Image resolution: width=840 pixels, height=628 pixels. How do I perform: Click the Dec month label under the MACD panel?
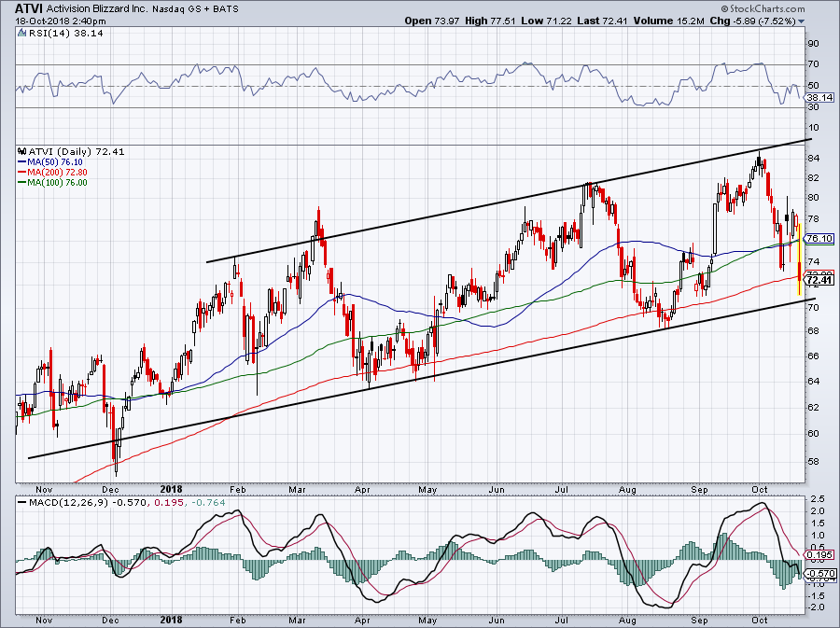click(x=110, y=621)
